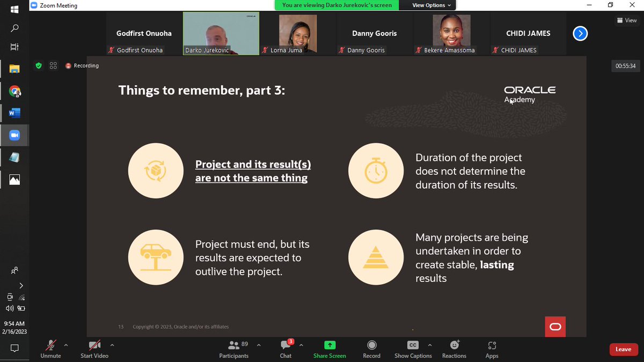Screen dimensions: 644x362
Task: Unmute the microphone in Zoom toolbar
Action: pyautogui.click(x=50, y=349)
